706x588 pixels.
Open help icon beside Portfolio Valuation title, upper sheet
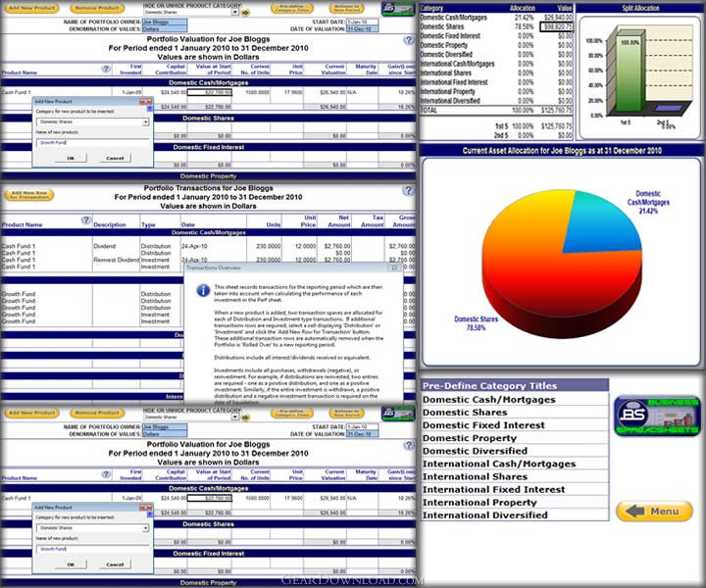click(x=408, y=40)
